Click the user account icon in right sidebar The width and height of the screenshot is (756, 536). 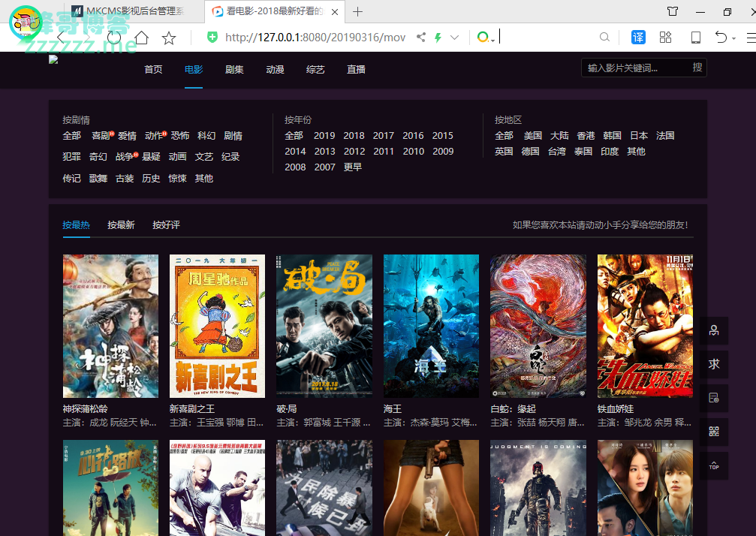[713, 330]
